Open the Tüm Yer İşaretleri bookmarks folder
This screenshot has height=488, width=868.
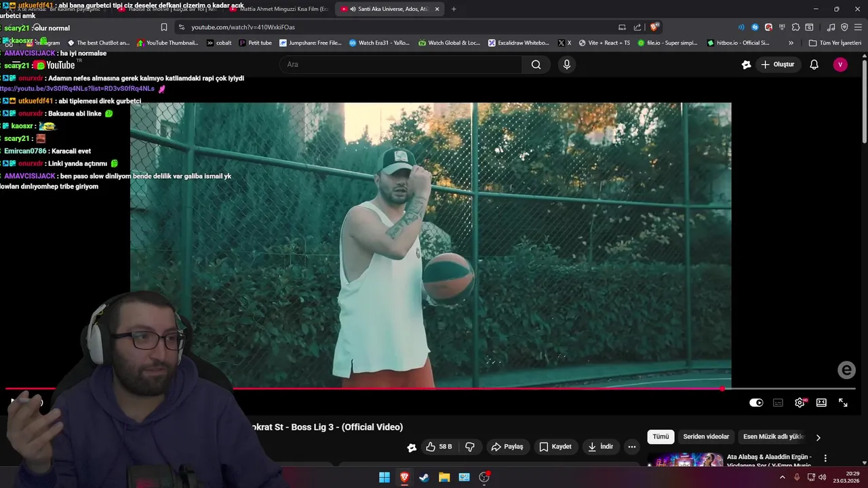click(x=835, y=43)
